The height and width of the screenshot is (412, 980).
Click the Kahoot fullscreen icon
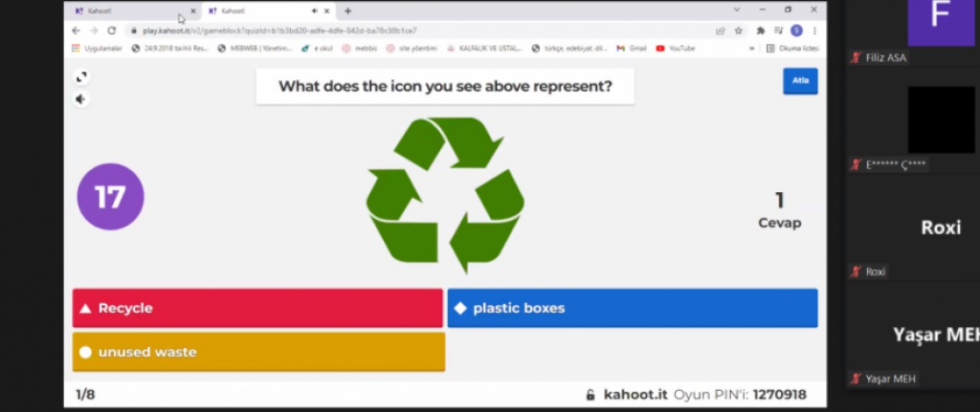tap(80, 76)
